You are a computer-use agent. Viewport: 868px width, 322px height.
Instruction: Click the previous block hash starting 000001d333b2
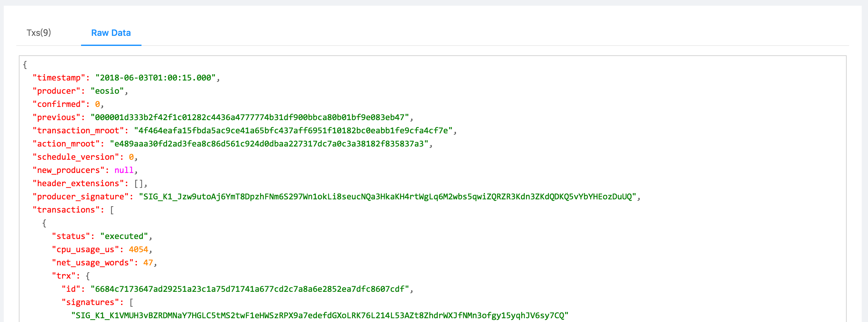click(x=250, y=117)
